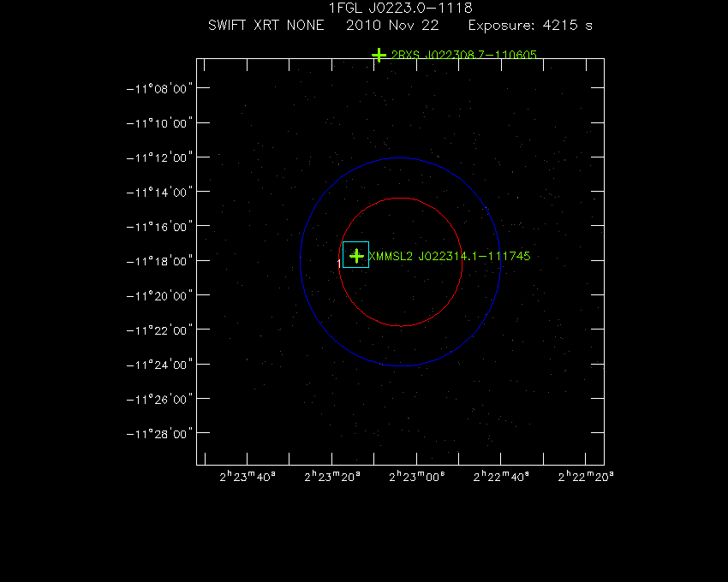The height and width of the screenshot is (582, 728).
Task: Click the declination label -11°16'00"
Action: click(159, 227)
